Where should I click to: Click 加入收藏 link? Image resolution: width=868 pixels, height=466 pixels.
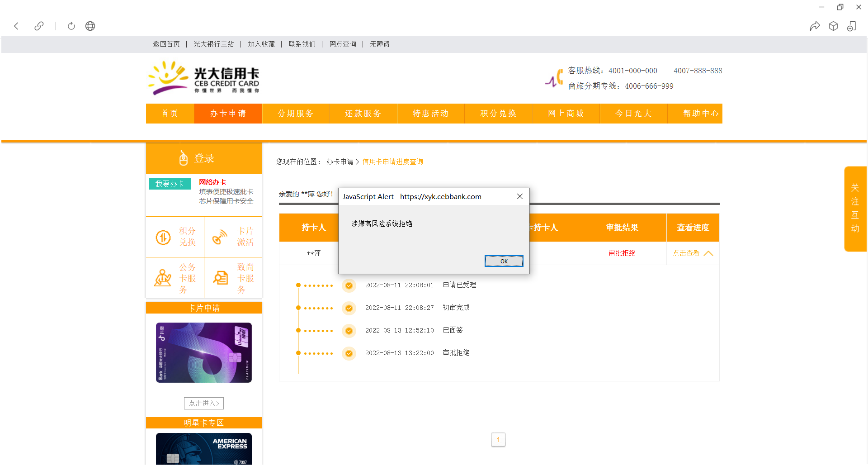[261, 44]
